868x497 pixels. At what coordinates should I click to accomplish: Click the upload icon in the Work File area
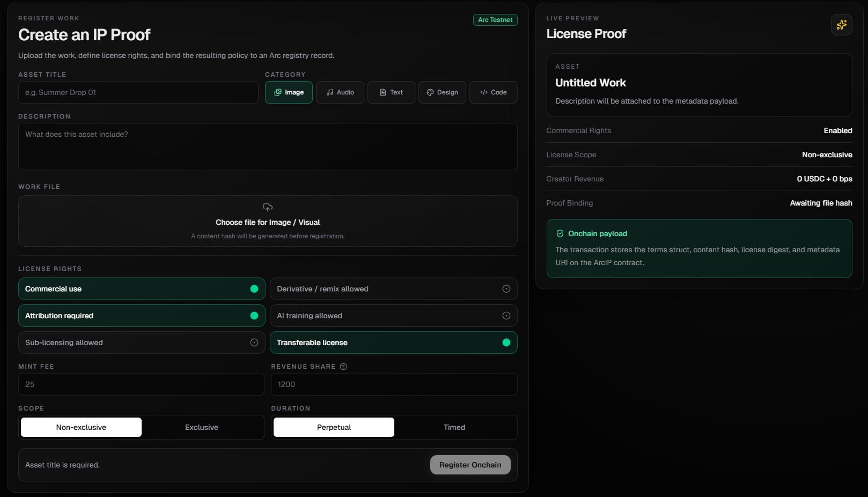[x=268, y=207]
